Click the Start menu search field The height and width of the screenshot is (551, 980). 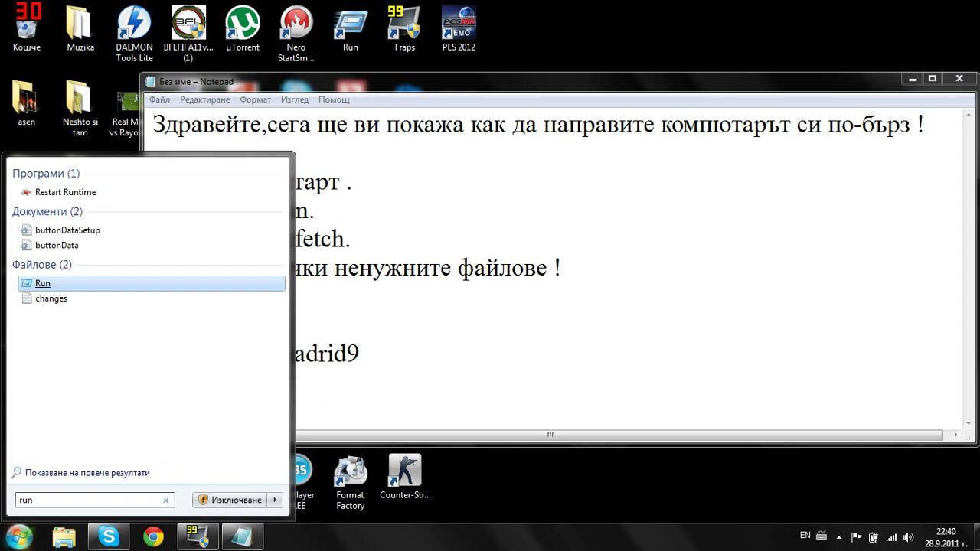pyautogui.click(x=88, y=500)
